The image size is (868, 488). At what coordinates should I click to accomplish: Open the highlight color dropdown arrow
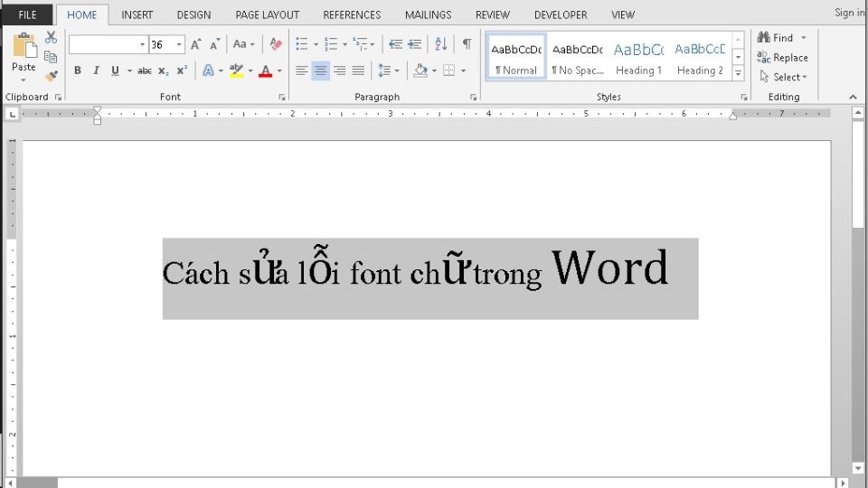click(x=250, y=70)
